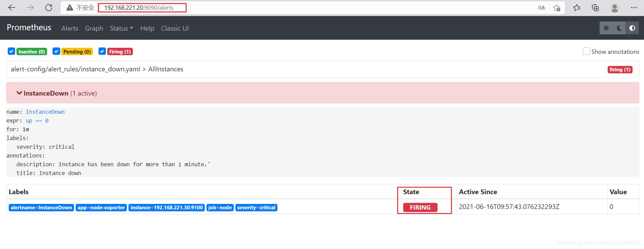This screenshot has height=249, width=644.
Task: Add this page to favorites with the star-plus icon
Action: coord(557,7)
